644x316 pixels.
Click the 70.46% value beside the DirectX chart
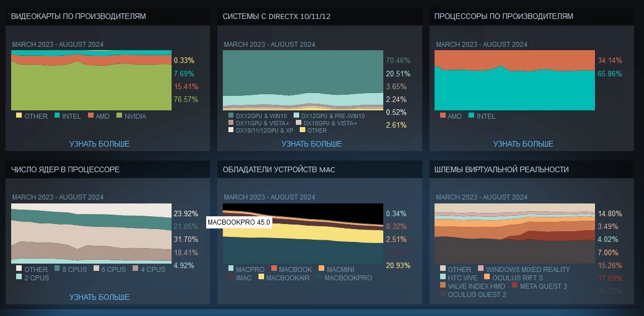point(398,60)
